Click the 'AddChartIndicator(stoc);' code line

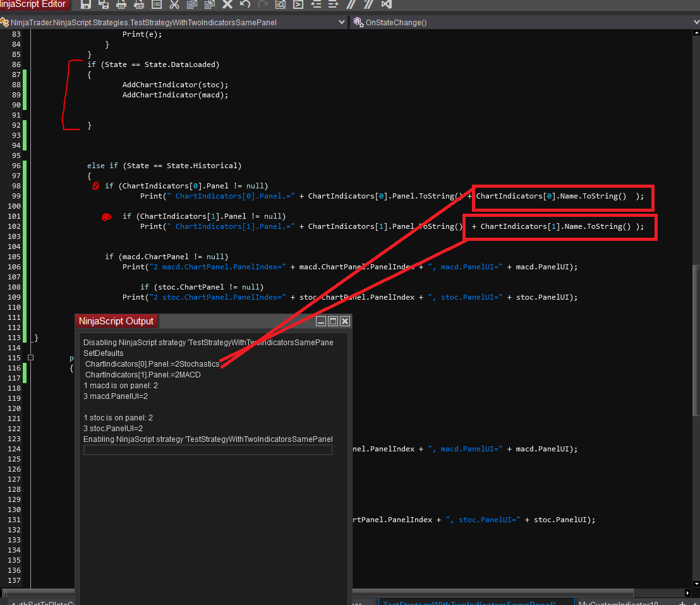pyautogui.click(x=175, y=85)
